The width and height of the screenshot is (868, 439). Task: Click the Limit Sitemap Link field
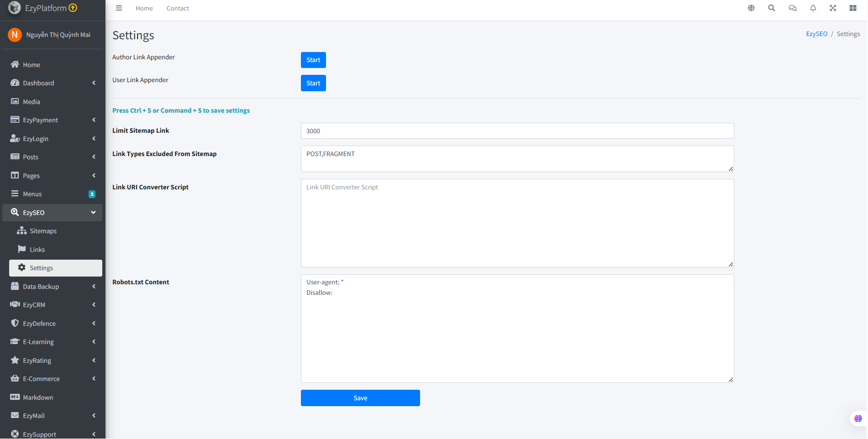click(517, 131)
